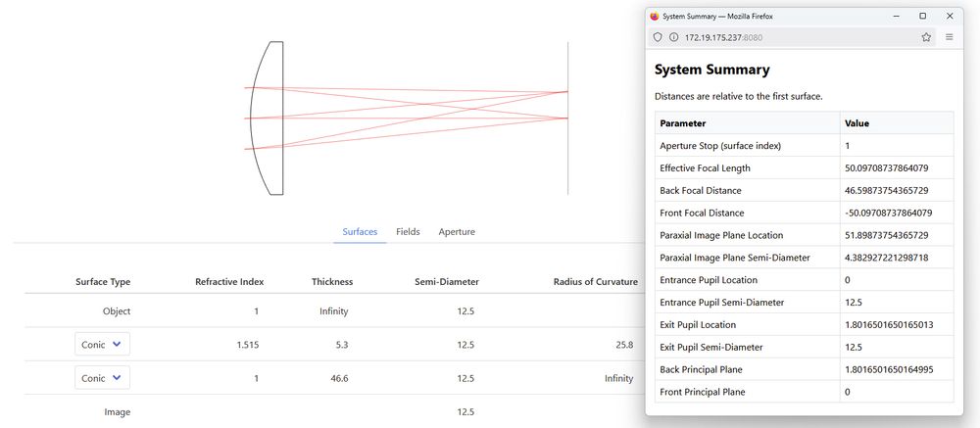The height and width of the screenshot is (428, 980).
Task: Click the address bar URL 172.19.175.237:8080
Action: pyautogui.click(x=724, y=37)
